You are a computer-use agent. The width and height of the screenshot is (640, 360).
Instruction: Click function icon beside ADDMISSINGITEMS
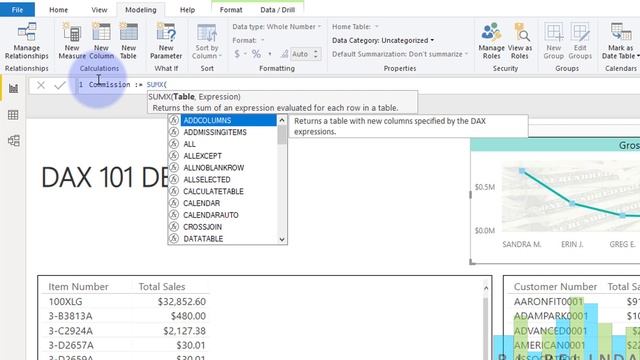(x=174, y=132)
